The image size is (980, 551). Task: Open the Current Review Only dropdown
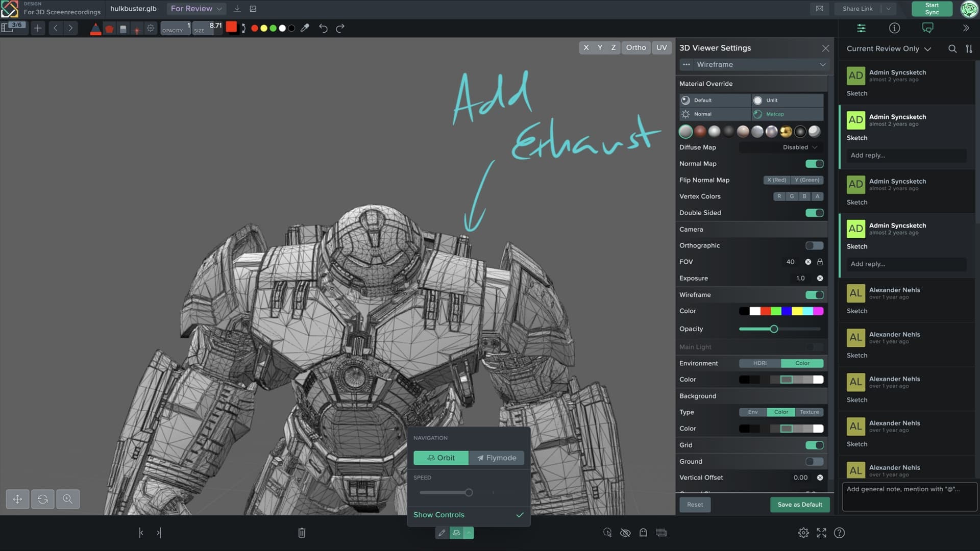tap(887, 48)
